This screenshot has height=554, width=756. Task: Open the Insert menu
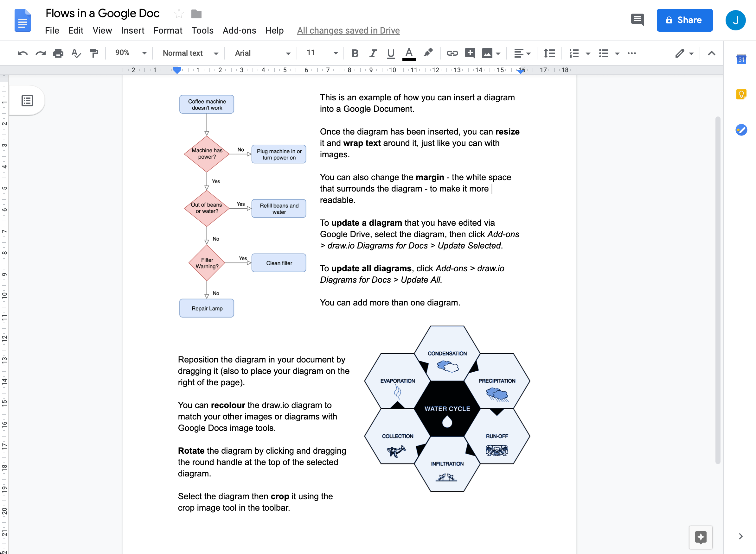point(131,30)
